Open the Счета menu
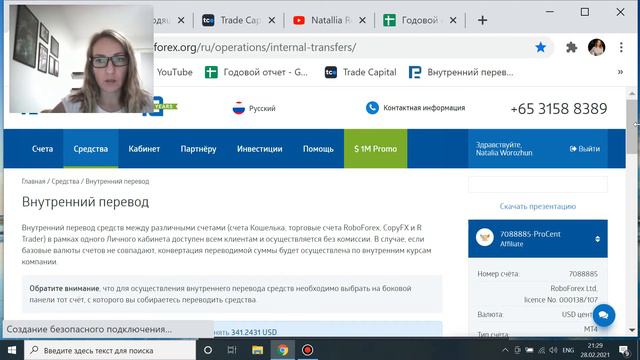 [x=42, y=149]
